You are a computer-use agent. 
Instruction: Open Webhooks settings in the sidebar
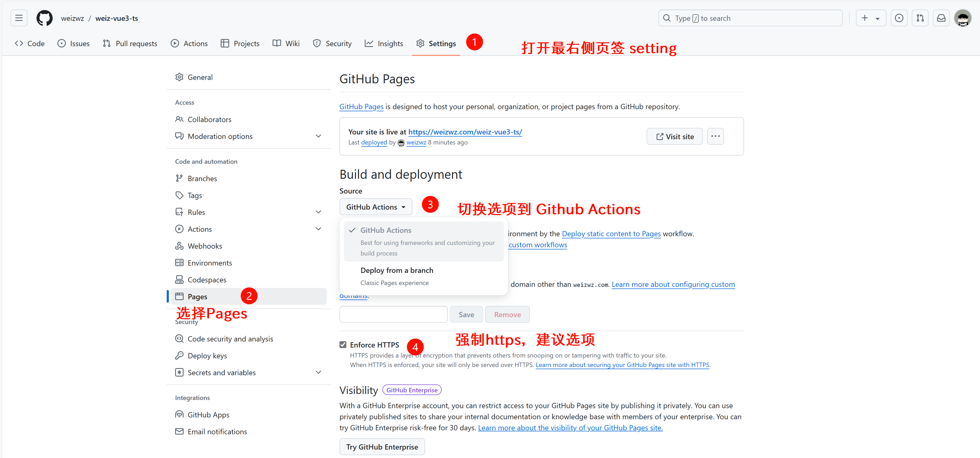205,245
